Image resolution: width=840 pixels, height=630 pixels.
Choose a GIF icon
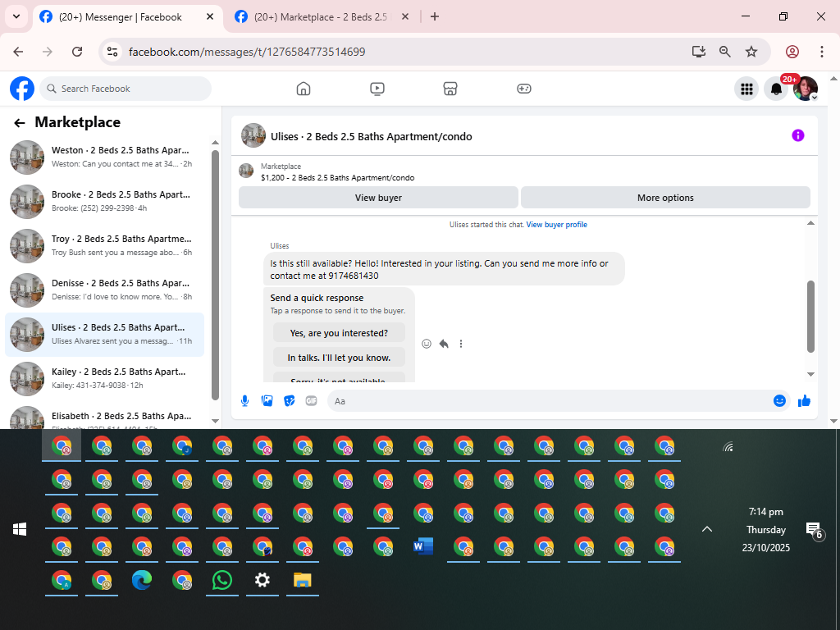(311, 400)
